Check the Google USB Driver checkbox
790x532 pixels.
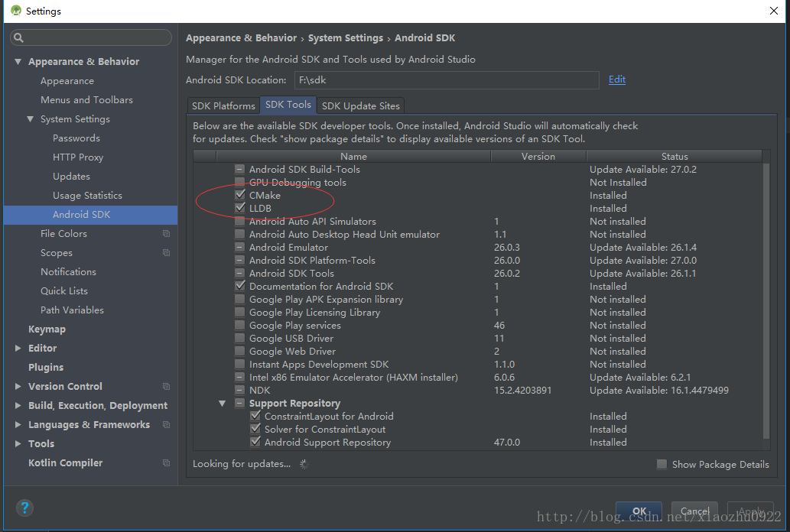(240, 338)
